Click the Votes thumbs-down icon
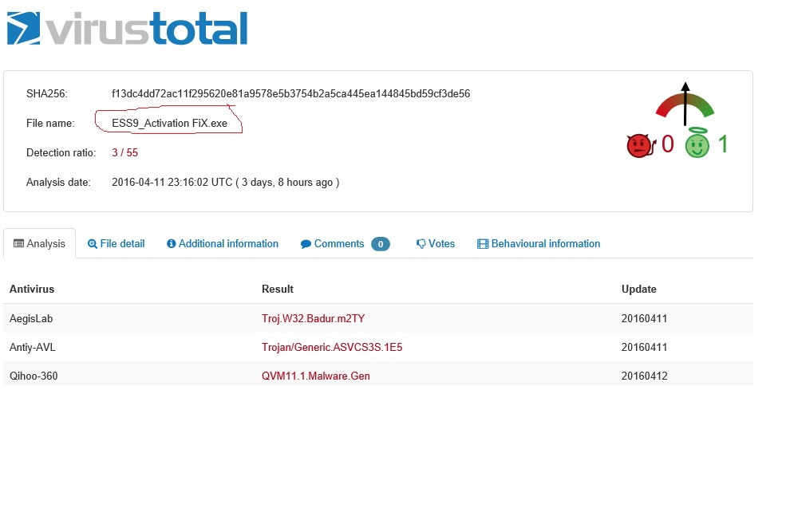 coord(421,244)
